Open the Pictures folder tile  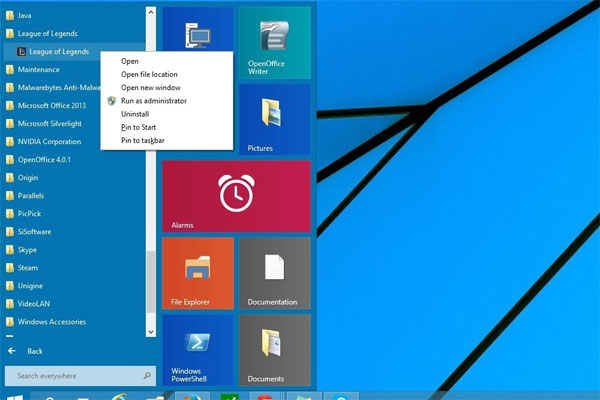click(274, 118)
